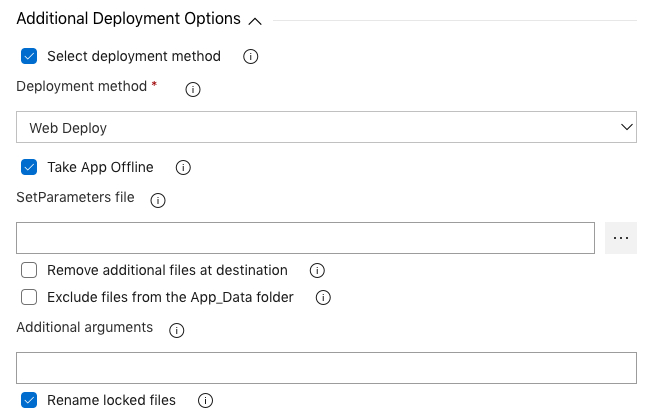Screen dimensions: 647x417
Task: Show info for Exclude files from App_Data folder
Action: [323, 297]
